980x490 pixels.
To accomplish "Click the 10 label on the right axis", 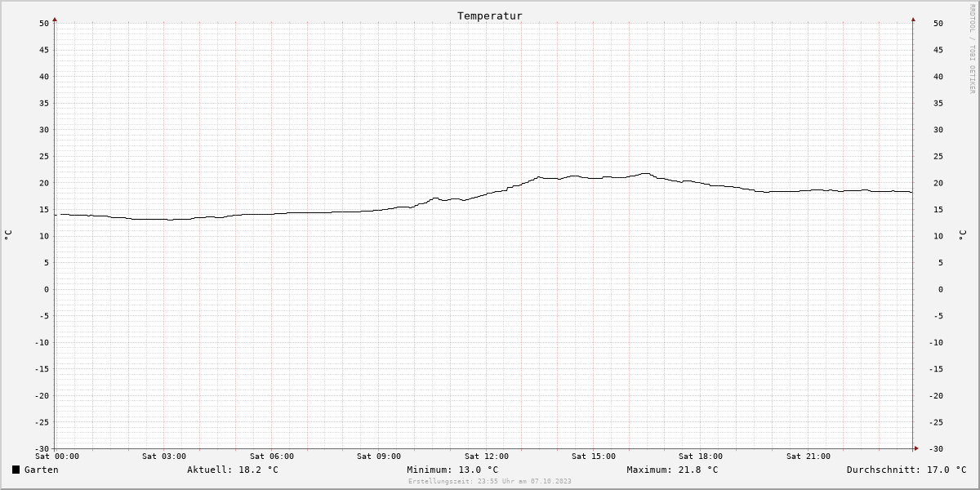I will pos(938,236).
